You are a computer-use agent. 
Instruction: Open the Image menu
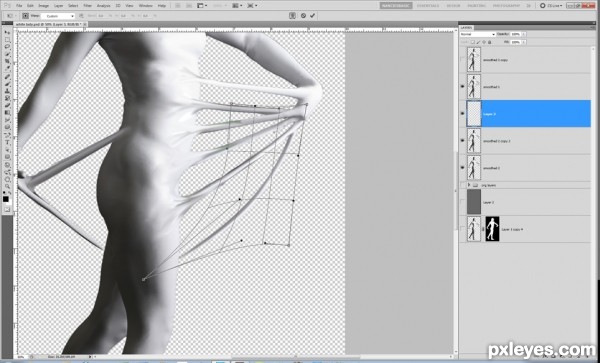(x=44, y=6)
